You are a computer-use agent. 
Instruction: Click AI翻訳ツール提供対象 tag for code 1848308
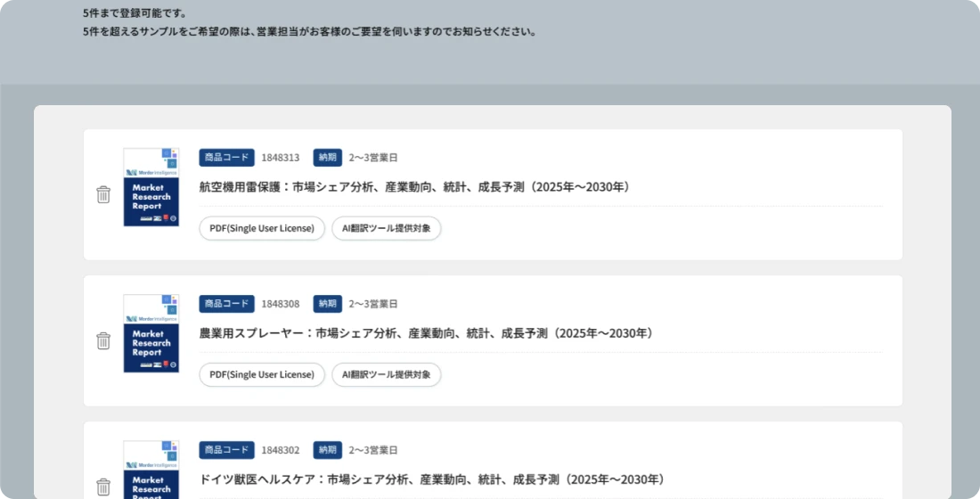(387, 374)
